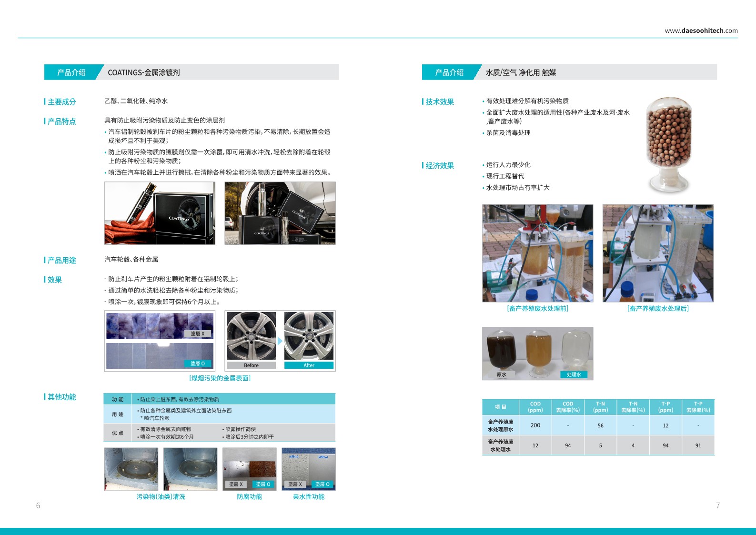The image size is (756, 535).
Task: Select the caption [煤烟污染的金属表面]
Action: 220,378
